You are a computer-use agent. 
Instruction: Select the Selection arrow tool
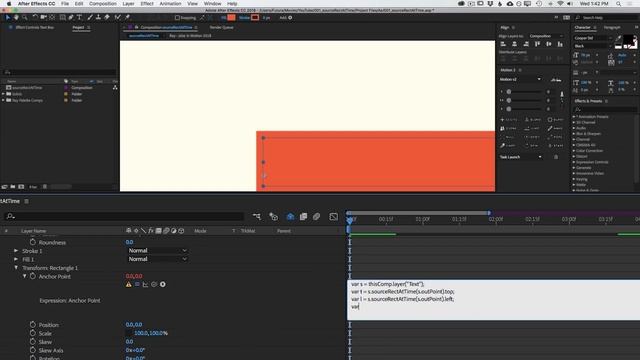coord(8,18)
